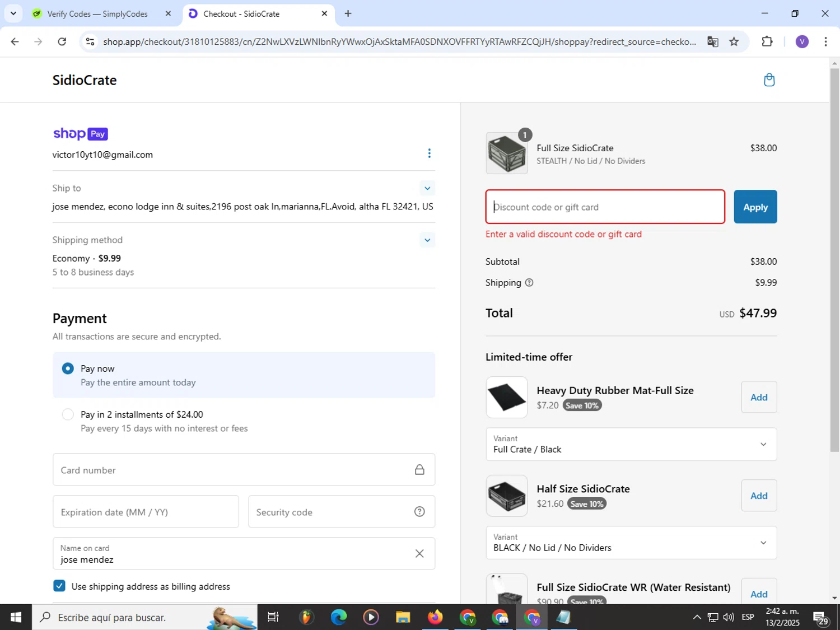The width and height of the screenshot is (840, 630).
Task: Toggle Use shipping address as billing address
Action: (x=59, y=586)
